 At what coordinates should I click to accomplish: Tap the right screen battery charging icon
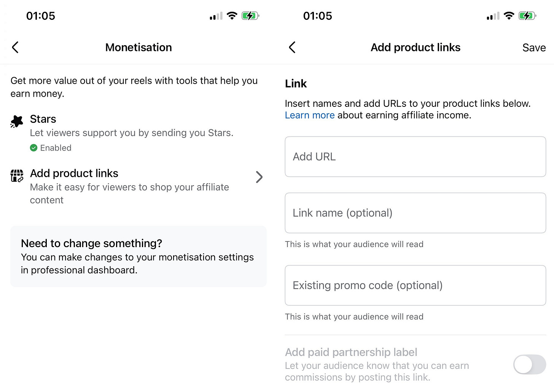tap(527, 16)
